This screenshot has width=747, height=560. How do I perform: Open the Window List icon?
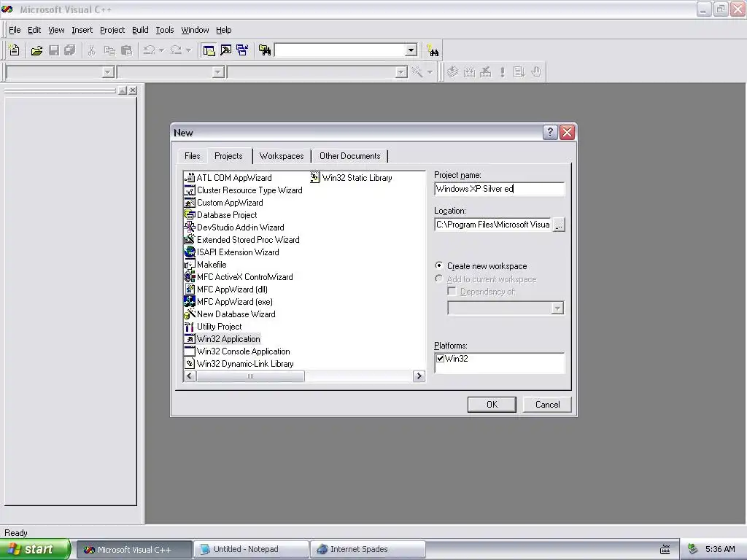click(242, 50)
